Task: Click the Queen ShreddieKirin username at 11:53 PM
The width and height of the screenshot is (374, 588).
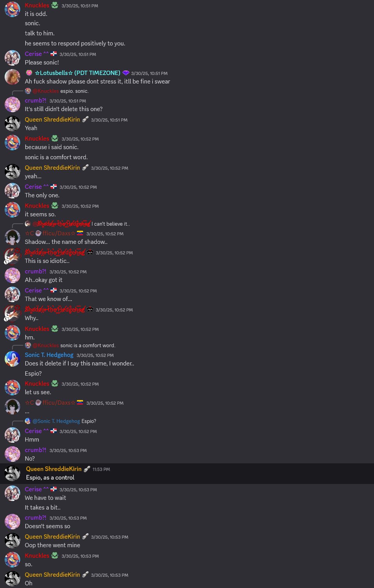Action: pos(54,469)
